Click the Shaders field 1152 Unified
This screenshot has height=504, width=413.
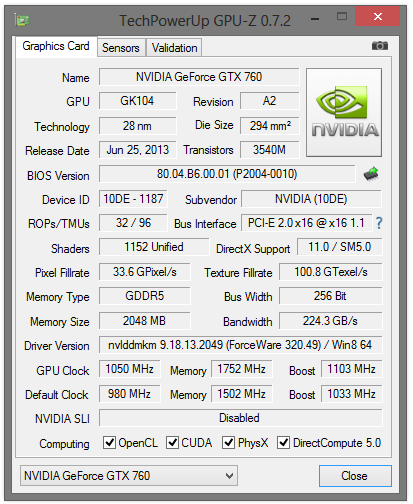154,247
